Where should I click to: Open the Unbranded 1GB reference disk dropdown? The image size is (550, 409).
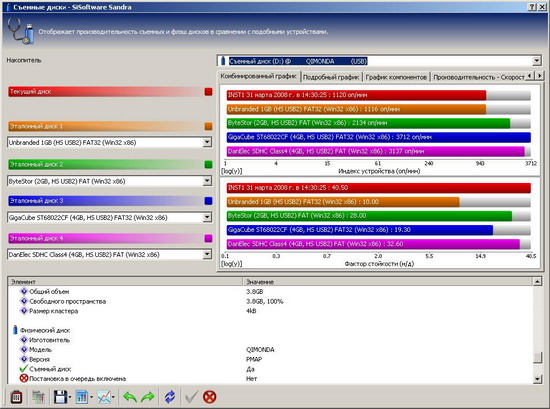[x=207, y=142]
